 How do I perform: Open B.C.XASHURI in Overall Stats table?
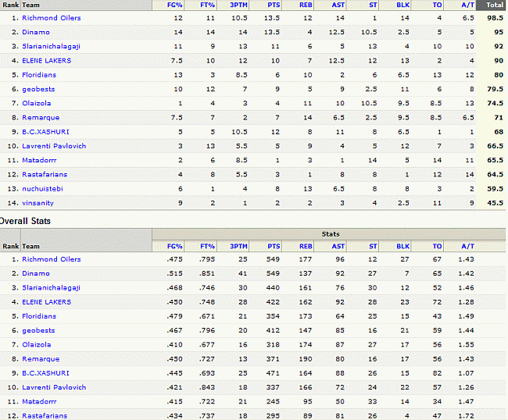(x=45, y=373)
